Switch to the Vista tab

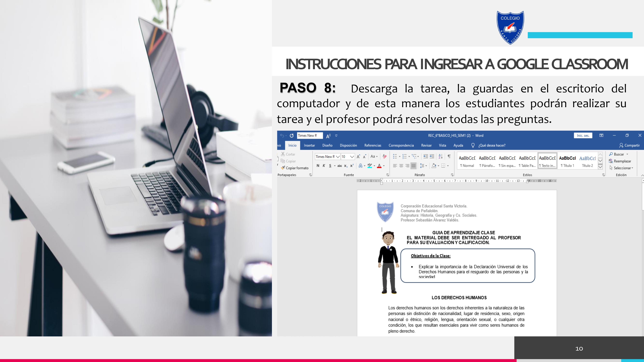click(442, 145)
